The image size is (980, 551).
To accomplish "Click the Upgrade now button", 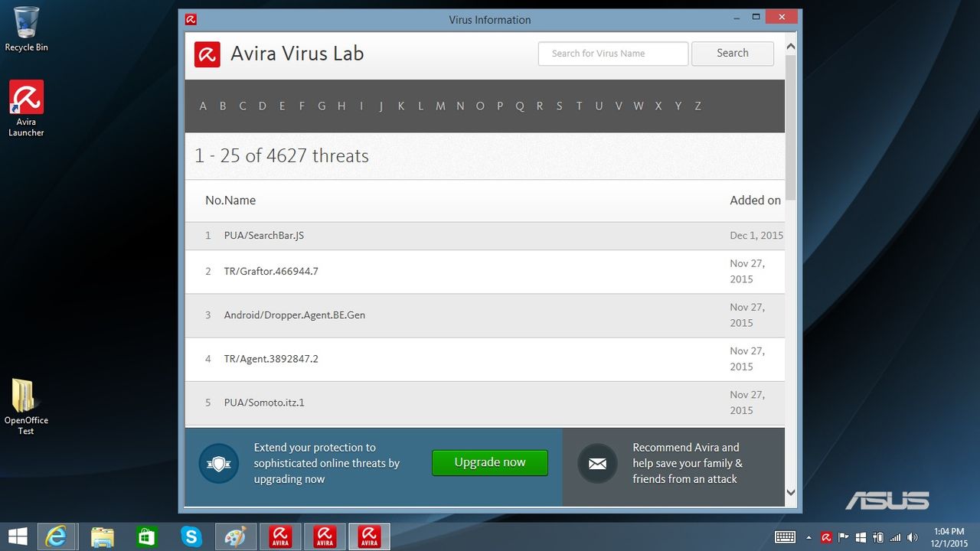I will 490,463.
